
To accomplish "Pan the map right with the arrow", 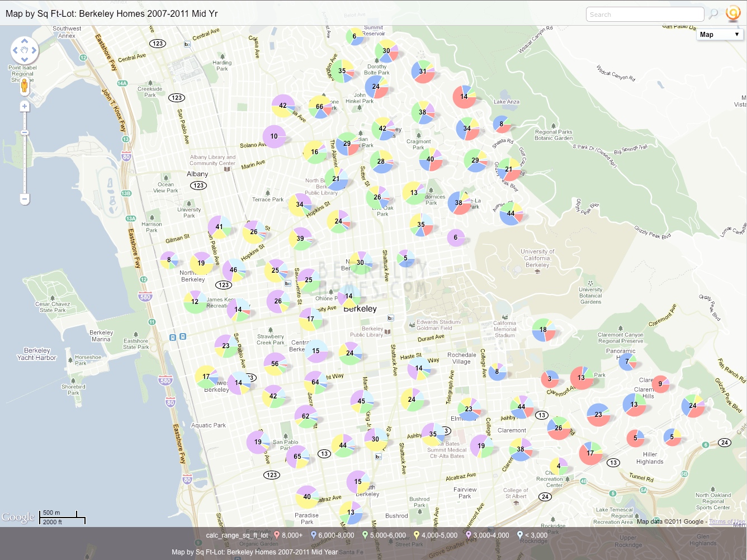I will [x=34, y=50].
